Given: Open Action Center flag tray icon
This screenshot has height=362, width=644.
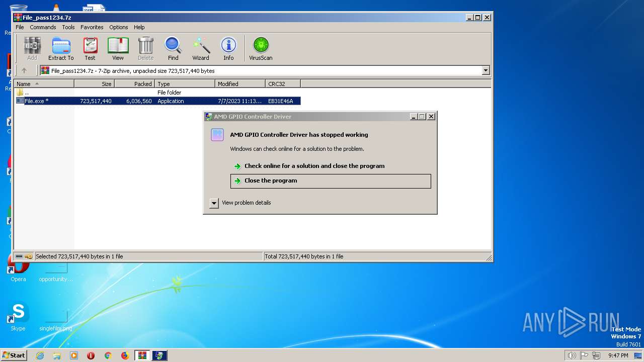Looking at the screenshot, I should click(584, 355).
